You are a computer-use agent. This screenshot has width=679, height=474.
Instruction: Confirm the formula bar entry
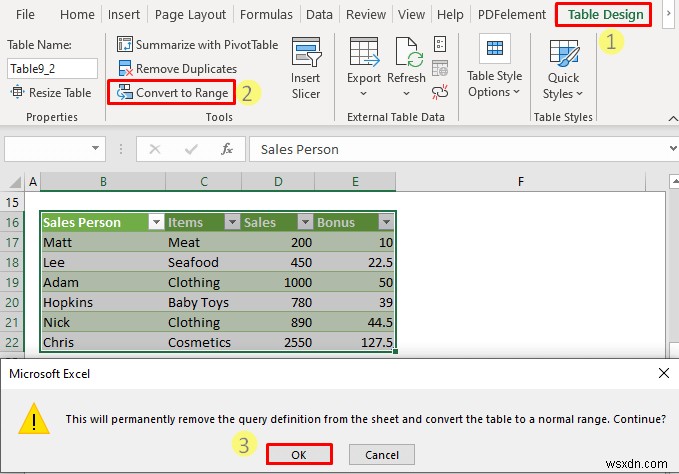[191, 149]
